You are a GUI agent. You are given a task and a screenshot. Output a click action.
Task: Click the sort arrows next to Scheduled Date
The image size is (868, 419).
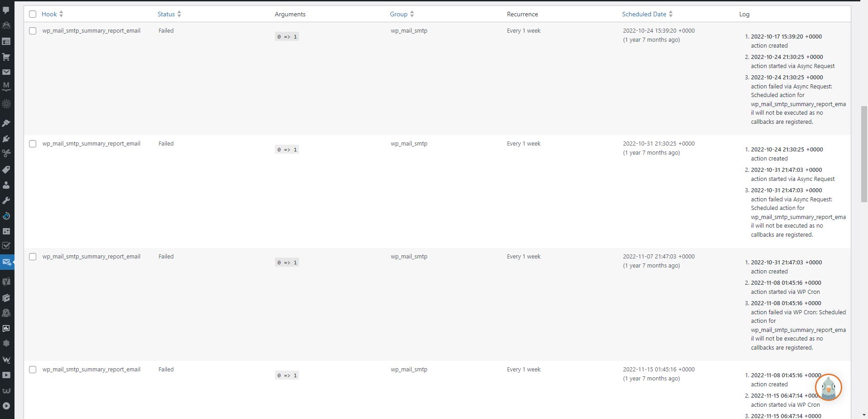[x=670, y=14]
